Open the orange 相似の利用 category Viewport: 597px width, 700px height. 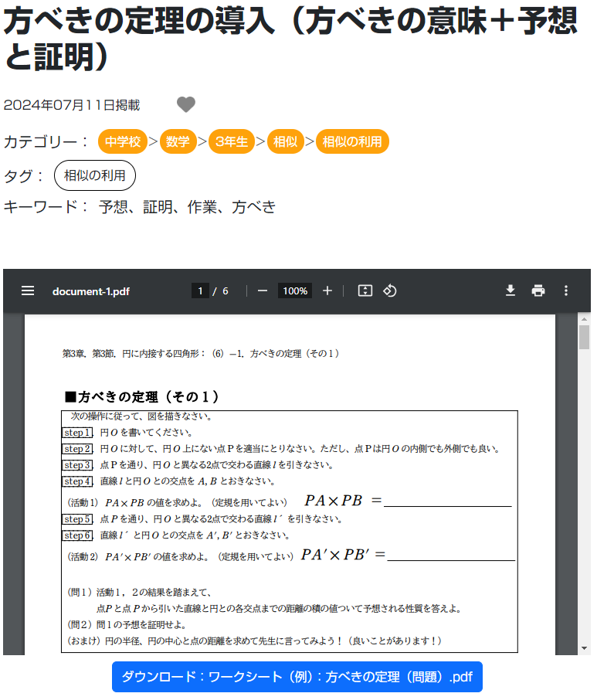pyautogui.click(x=352, y=142)
